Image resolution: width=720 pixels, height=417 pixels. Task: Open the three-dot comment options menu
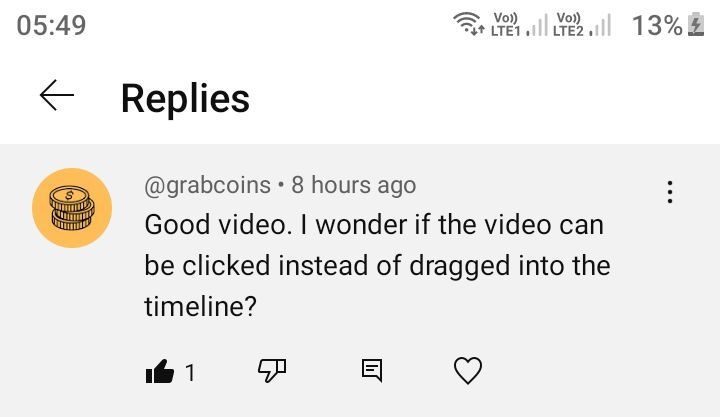[x=669, y=192]
